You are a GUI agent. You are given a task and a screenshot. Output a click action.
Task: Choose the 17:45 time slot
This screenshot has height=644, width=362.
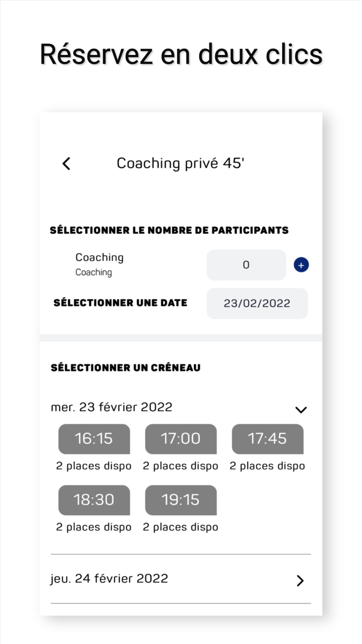267,439
